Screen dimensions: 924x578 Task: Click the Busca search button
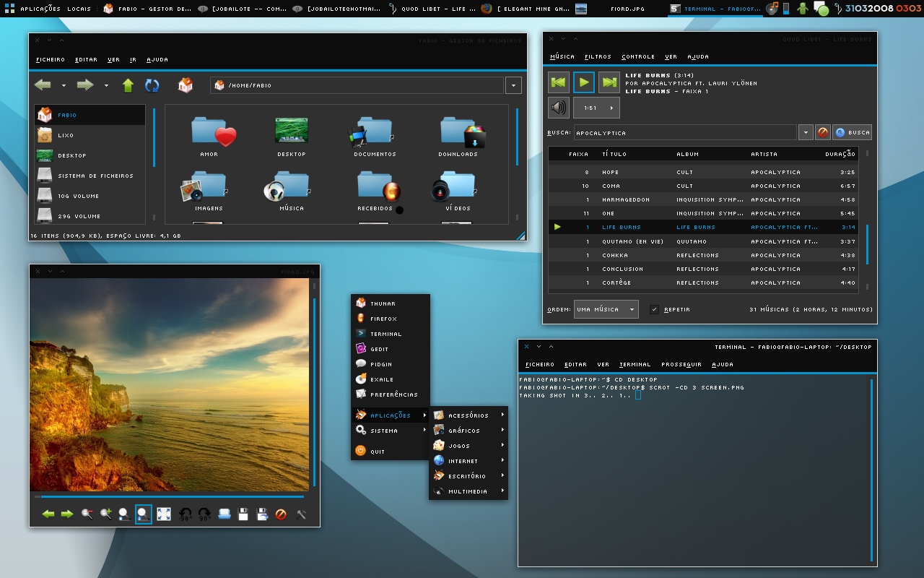click(x=852, y=132)
